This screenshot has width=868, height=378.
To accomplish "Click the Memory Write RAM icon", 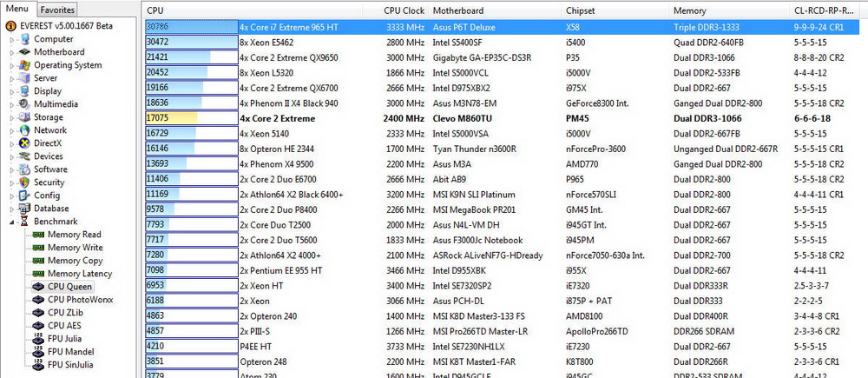I will pyautogui.click(x=38, y=247).
